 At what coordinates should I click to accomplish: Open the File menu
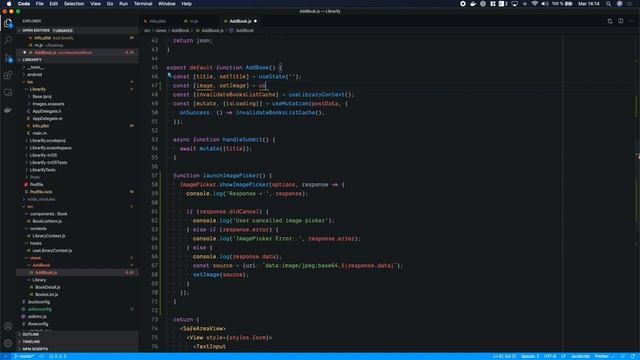click(x=40, y=4)
